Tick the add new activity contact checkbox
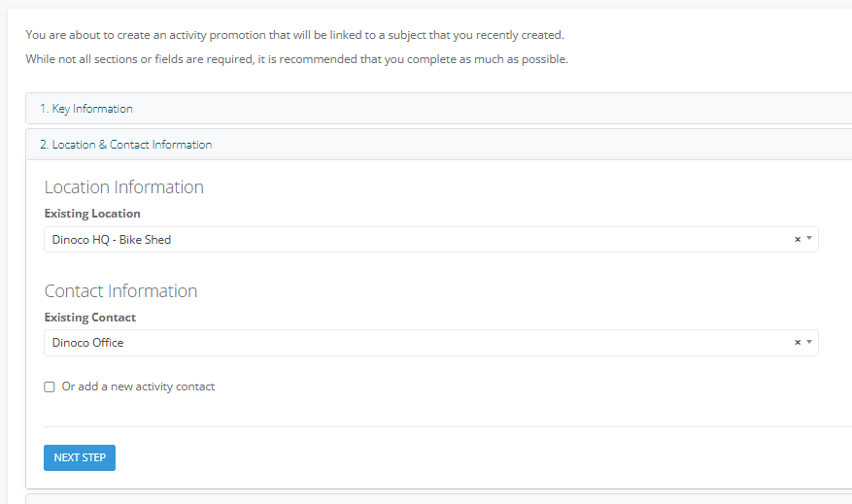The height and width of the screenshot is (504, 852). pyautogui.click(x=50, y=387)
